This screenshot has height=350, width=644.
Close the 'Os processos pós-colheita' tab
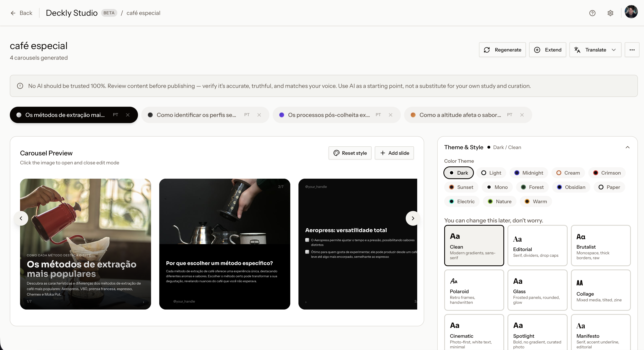[x=391, y=115]
